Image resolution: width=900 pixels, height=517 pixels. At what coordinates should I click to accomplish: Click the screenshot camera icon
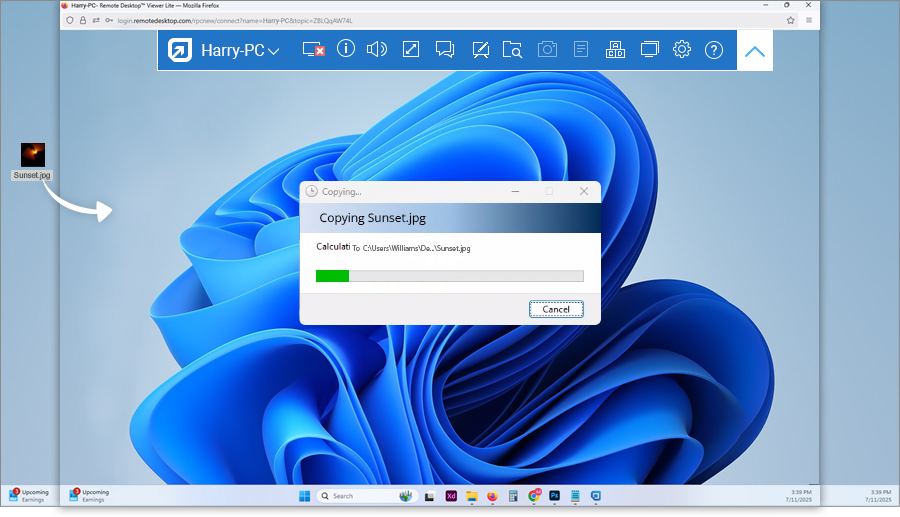[547, 49]
